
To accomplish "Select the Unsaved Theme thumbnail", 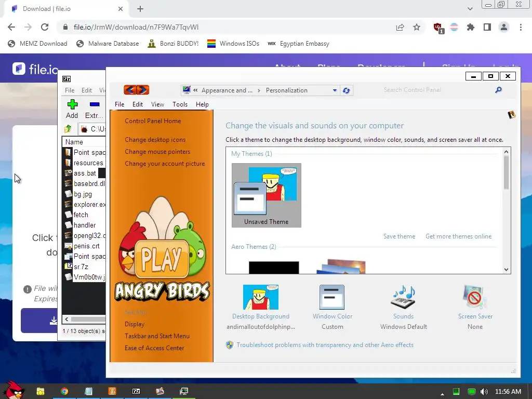I will coord(267,195).
